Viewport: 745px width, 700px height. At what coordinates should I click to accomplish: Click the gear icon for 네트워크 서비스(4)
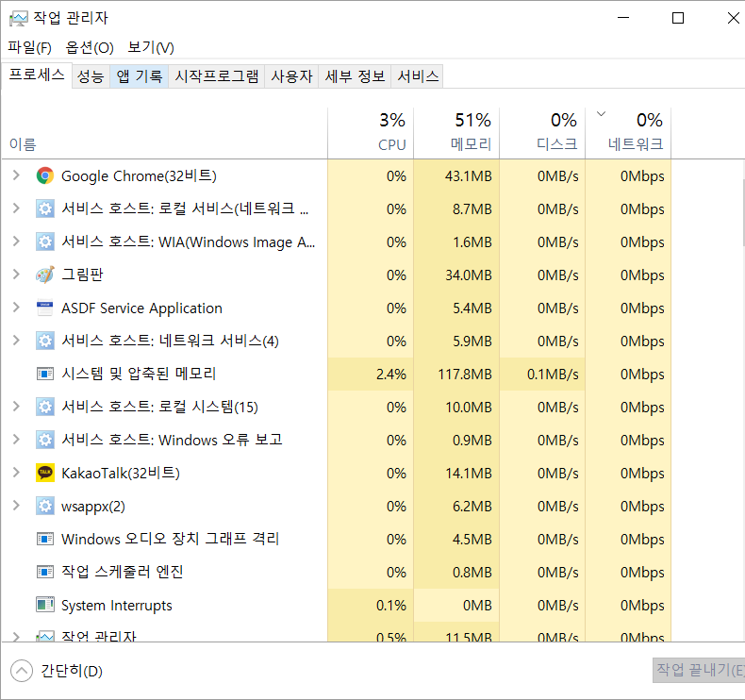click(x=45, y=341)
